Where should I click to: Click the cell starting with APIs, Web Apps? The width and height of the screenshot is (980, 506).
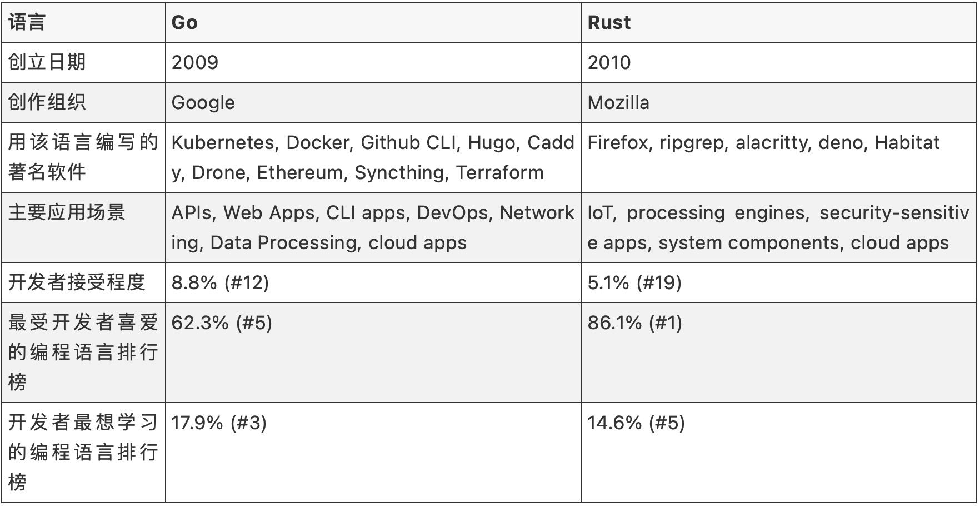pos(372,227)
